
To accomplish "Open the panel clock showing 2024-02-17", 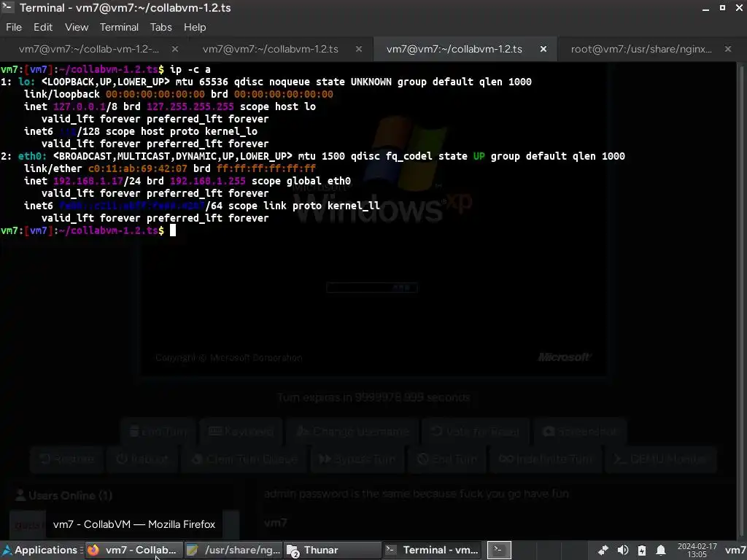I will click(697, 550).
